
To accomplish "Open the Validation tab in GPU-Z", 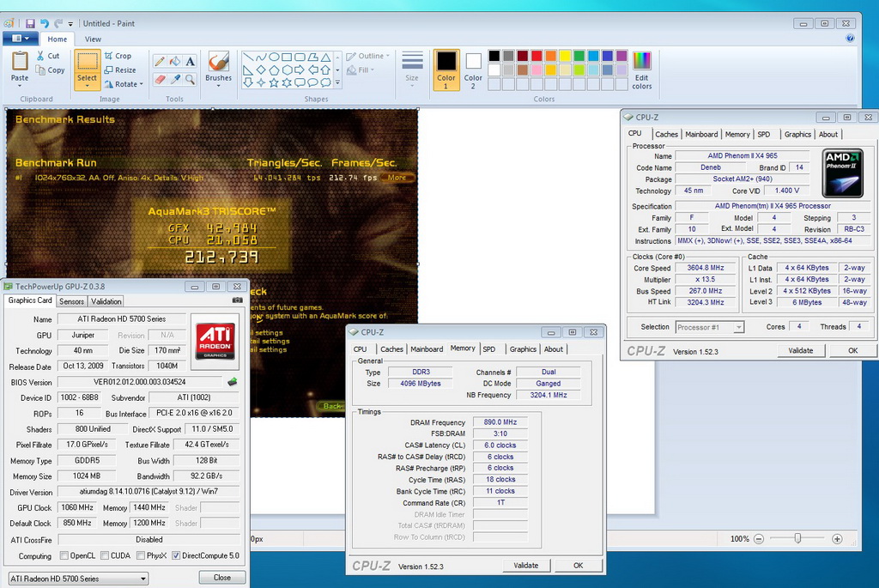I will tap(106, 301).
